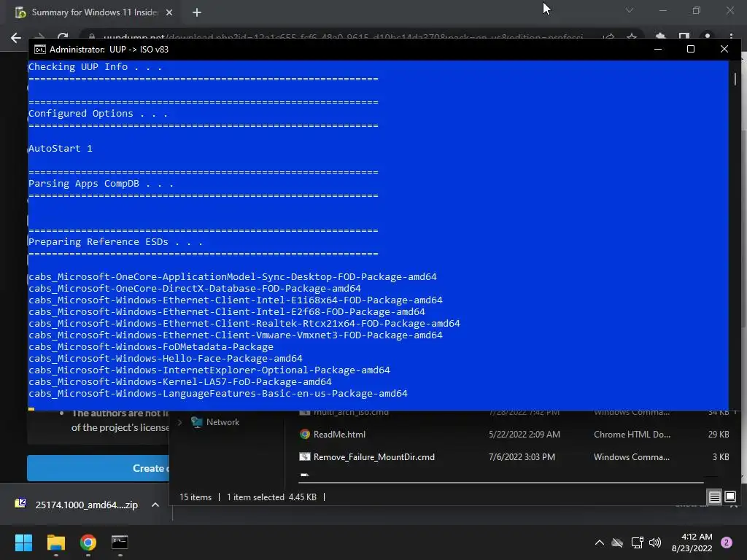Click the command prompt window icon
Screen dimensions: 747x560
40,50
